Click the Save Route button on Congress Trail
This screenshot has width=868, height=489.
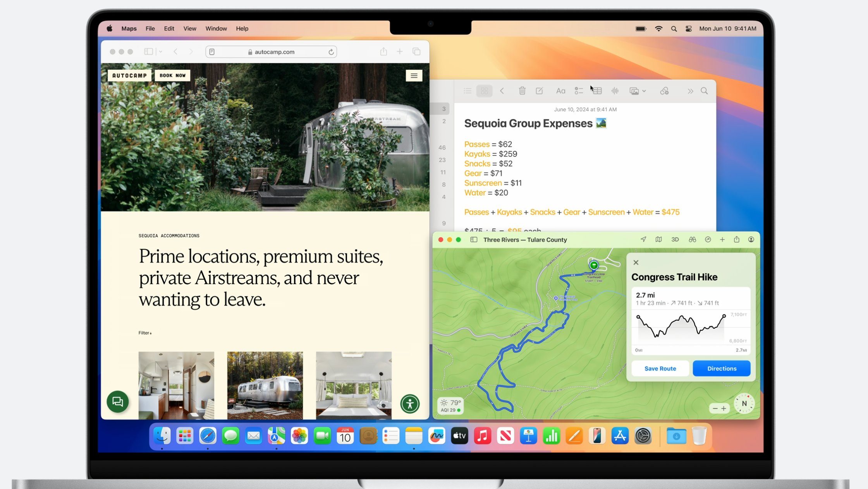click(660, 368)
